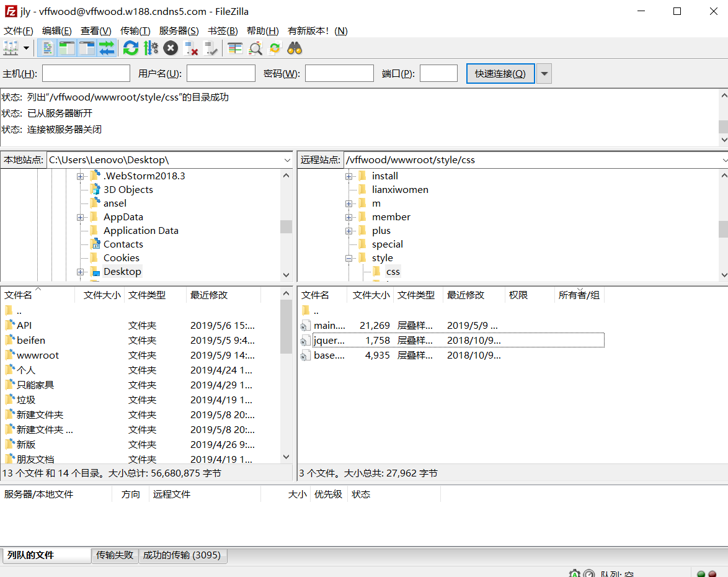The width and height of the screenshot is (728, 577).
Task: Click the 端口(P) port field
Action: [x=439, y=73]
